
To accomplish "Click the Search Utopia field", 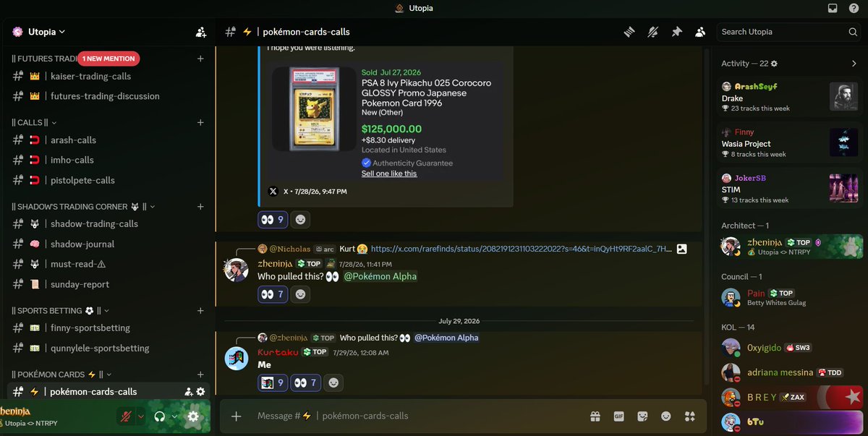I will [788, 32].
